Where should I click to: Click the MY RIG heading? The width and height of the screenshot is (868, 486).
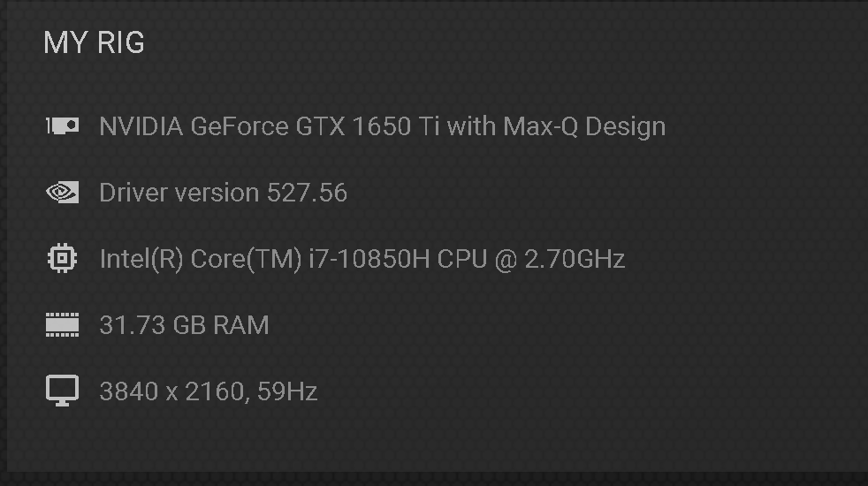[94, 42]
